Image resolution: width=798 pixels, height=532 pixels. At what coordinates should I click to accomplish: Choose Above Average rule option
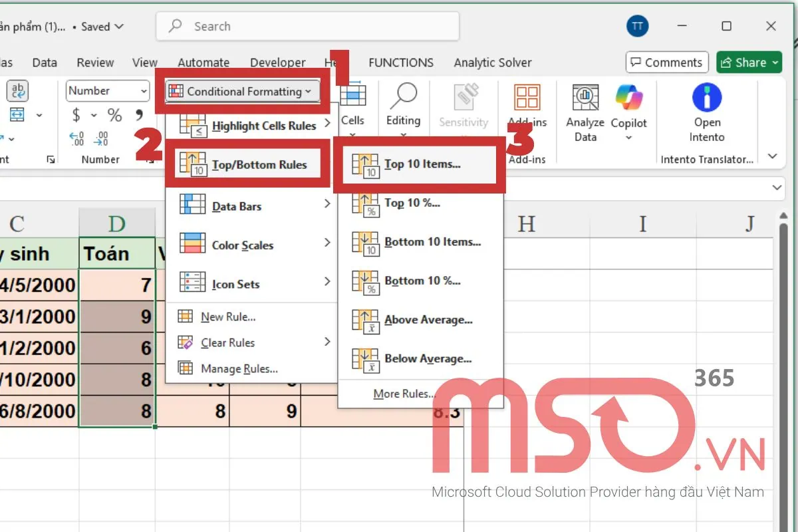click(428, 320)
